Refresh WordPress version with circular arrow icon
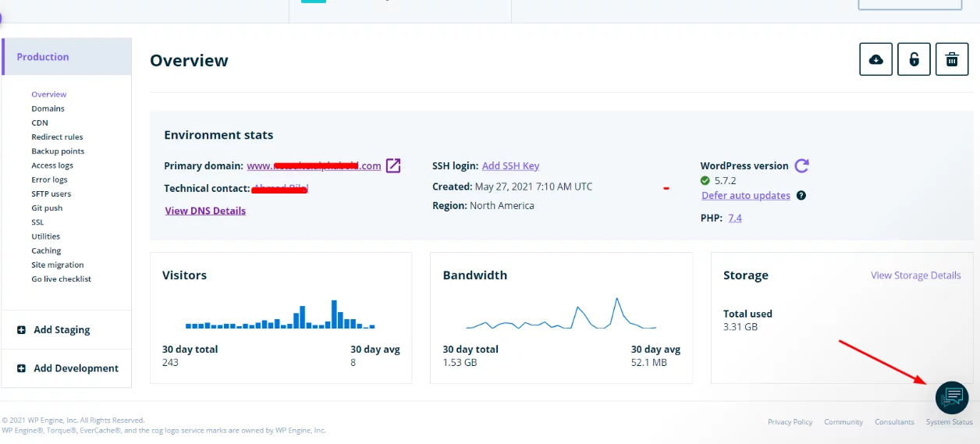 point(801,165)
